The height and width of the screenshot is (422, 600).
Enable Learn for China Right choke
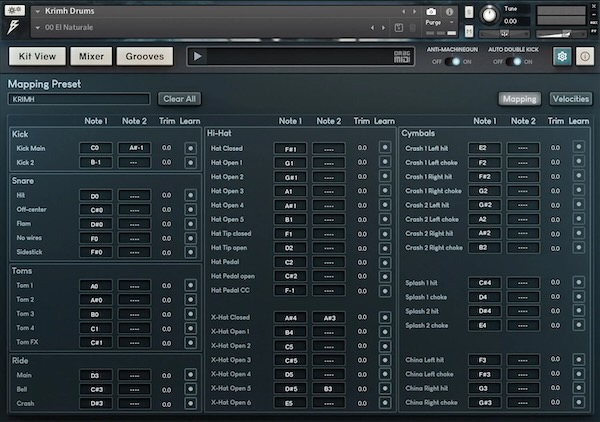pyautogui.click(x=579, y=402)
